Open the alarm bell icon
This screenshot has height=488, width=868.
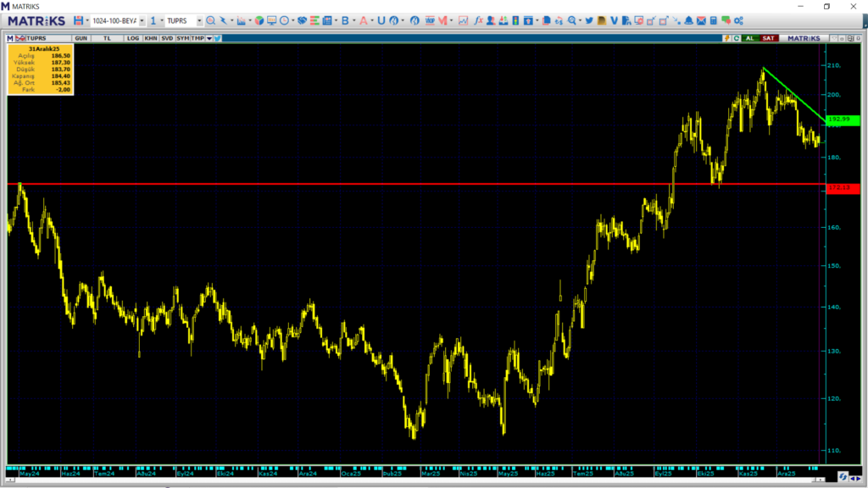point(688,20)
